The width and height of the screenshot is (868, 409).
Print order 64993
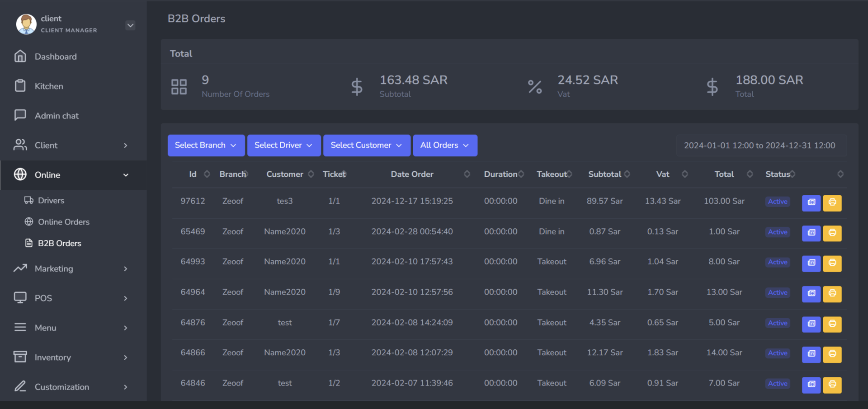point(832,263)
